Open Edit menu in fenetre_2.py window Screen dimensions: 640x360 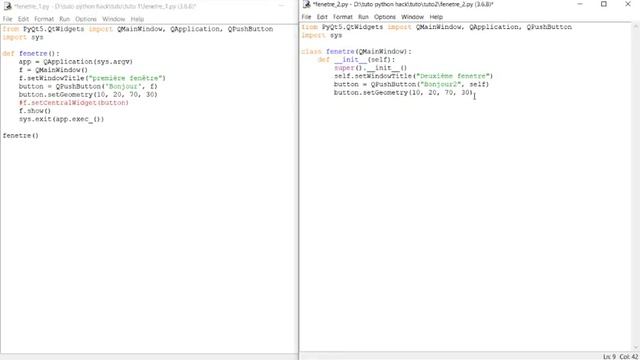coord(322,17)
